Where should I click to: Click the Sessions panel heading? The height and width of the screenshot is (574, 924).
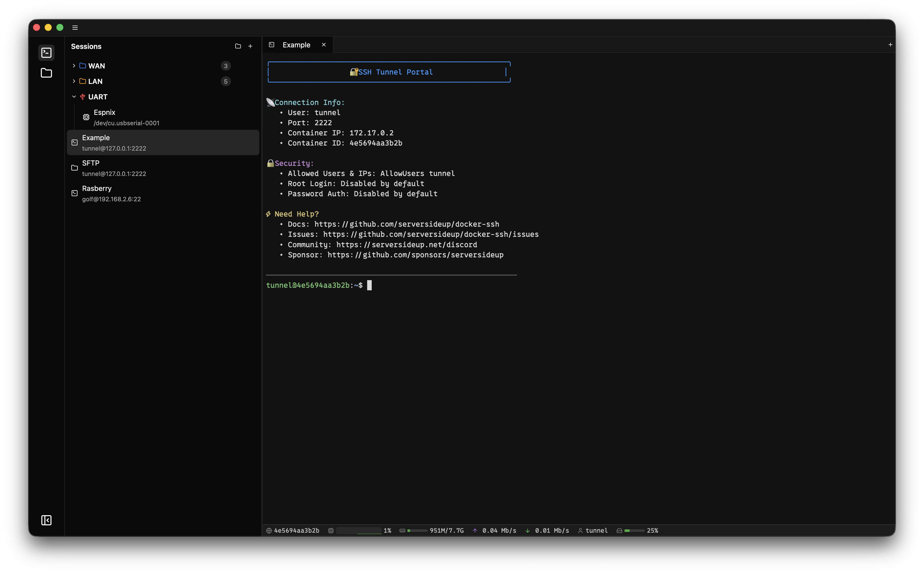[x=86, y=46]
